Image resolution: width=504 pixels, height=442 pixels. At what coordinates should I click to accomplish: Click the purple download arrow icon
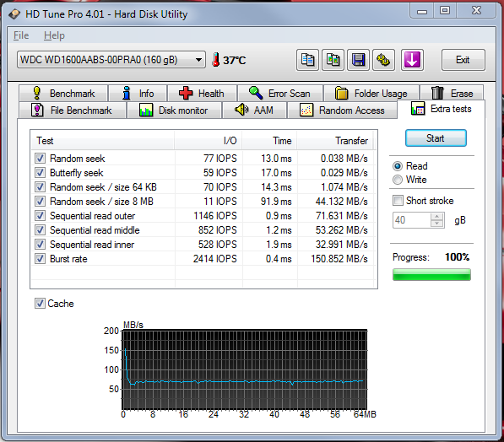[412, 60]
